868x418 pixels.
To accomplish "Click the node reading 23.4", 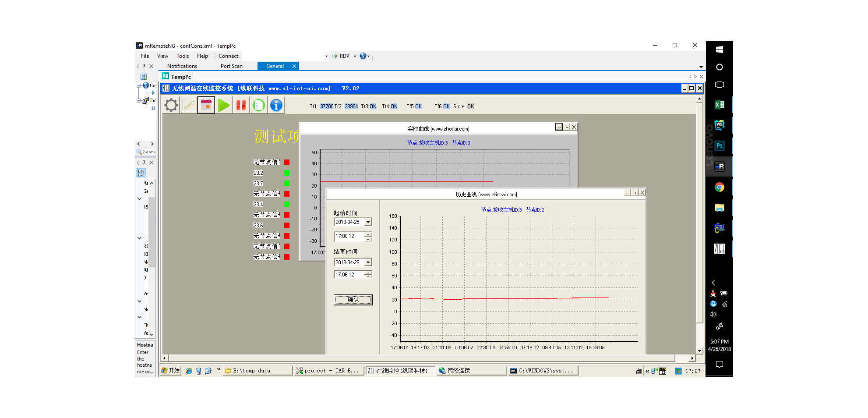I will click(258, 205).
